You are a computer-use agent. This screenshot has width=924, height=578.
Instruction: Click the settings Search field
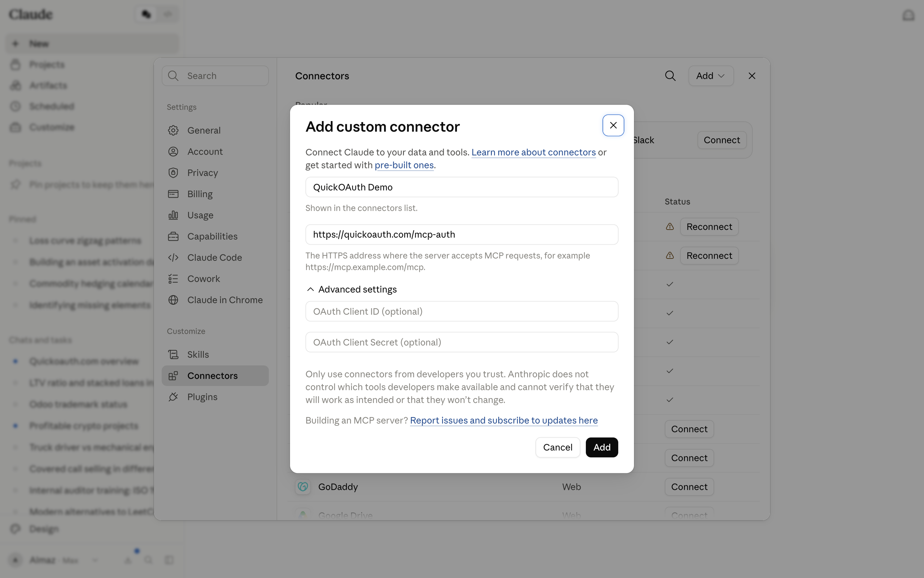coord(215,76)
